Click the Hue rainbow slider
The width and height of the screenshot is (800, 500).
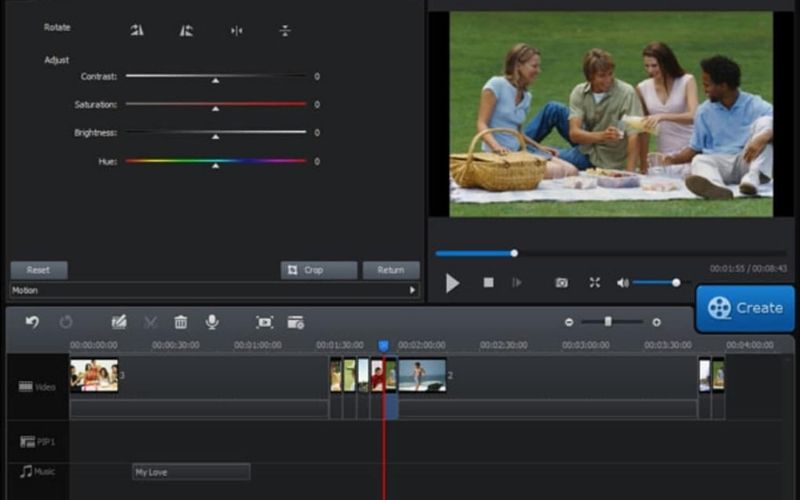point(215,161)
